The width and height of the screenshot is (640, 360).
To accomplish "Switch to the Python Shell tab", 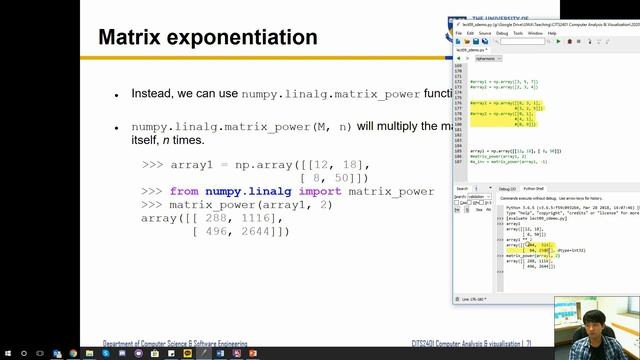I will click(x=533, y=189).
